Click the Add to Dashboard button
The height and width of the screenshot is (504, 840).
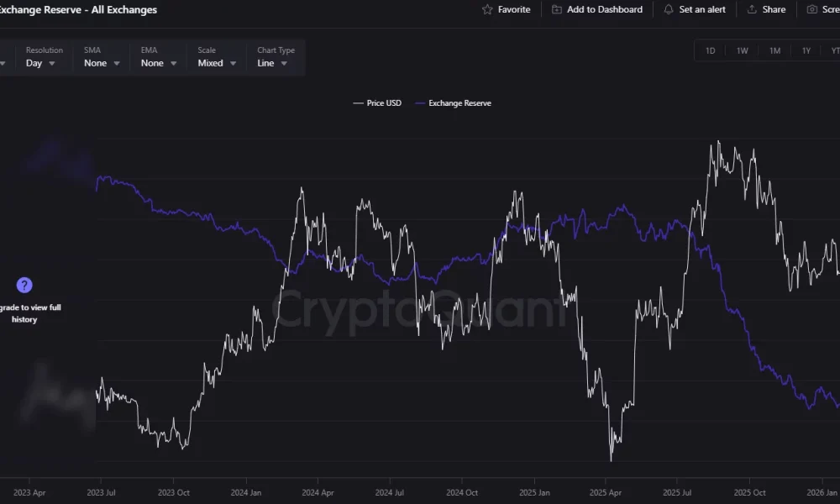597,9
